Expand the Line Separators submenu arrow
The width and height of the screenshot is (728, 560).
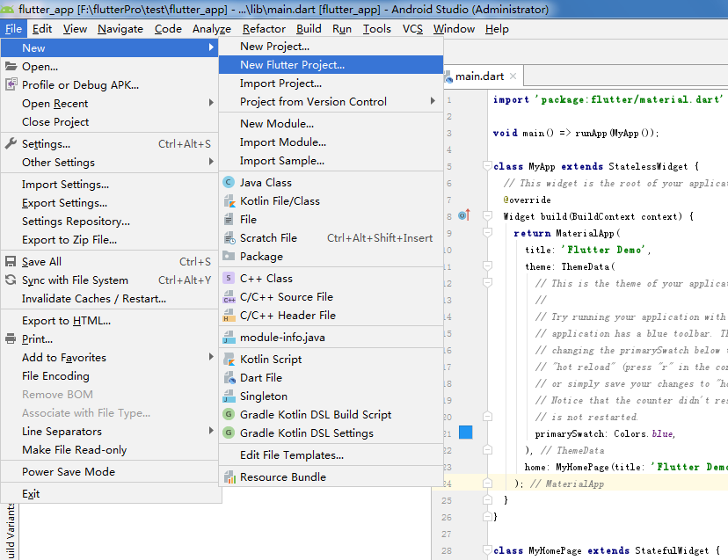[x=211, y=431]
